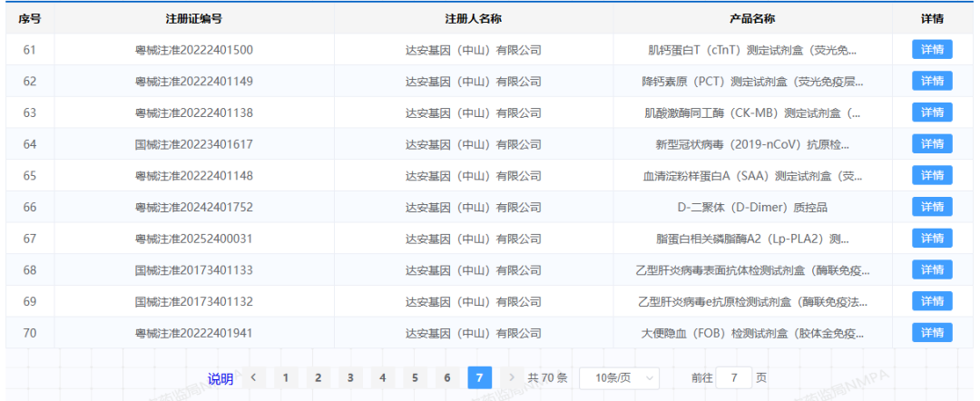This screenshot has height=401, width=980.
Task: Open 详情 for row 70 大便隐血 FOB
Action: pyautogui.click(x=932, y=333)
